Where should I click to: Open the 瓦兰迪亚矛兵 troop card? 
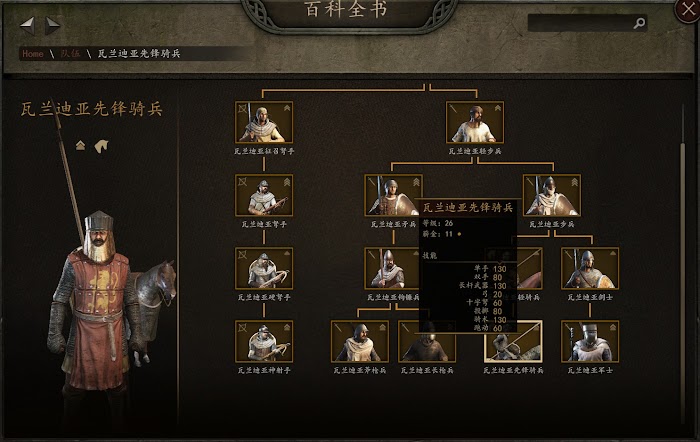[393, 195]
